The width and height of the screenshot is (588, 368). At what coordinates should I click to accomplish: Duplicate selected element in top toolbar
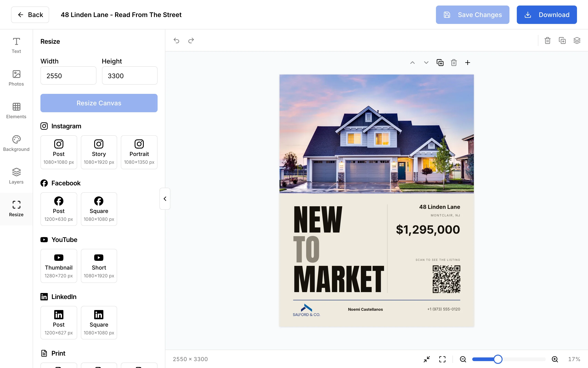point(562,40)
